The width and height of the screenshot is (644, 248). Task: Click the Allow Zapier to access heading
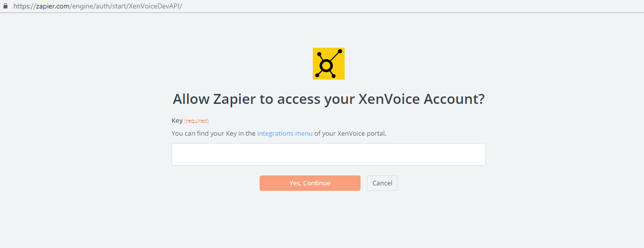tap(329, 99)
